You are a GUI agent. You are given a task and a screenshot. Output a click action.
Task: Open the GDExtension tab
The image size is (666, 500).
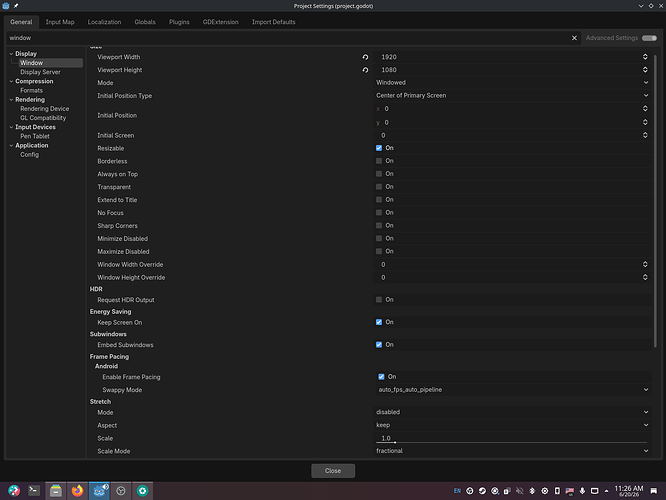(x=220, y=22)
